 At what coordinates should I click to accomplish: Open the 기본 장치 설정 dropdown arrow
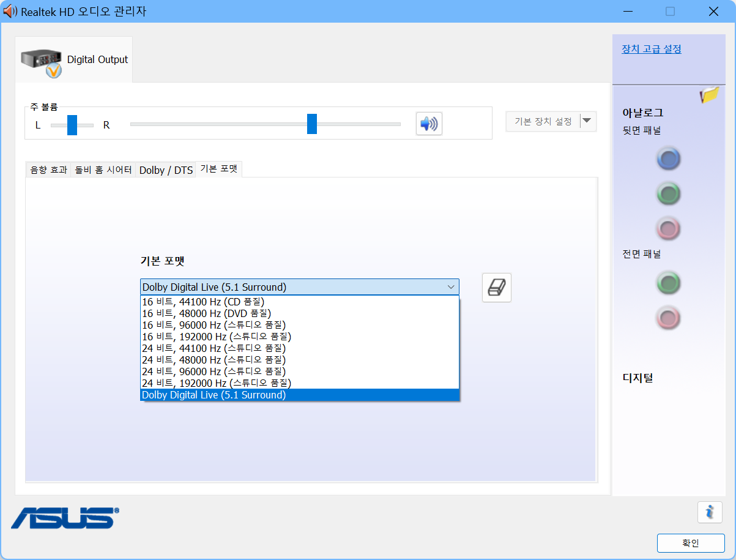tap(587, 121)
